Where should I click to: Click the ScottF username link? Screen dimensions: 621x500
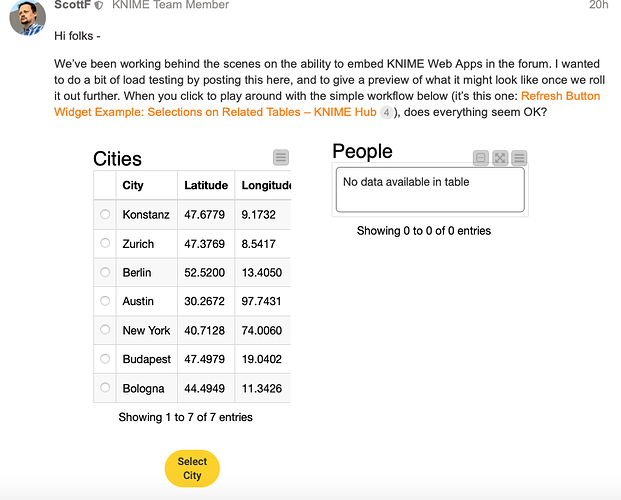click(x=71, y=6)
